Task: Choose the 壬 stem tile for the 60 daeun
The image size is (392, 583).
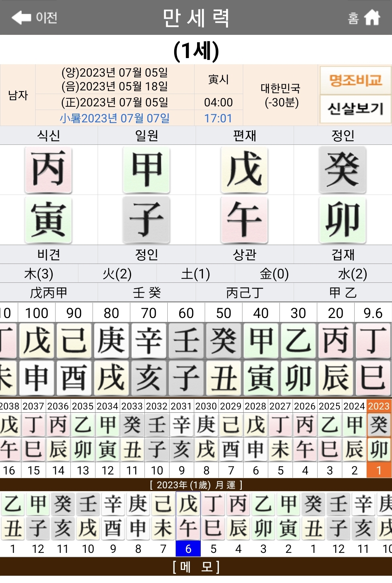Action: [x=186, y=341]
